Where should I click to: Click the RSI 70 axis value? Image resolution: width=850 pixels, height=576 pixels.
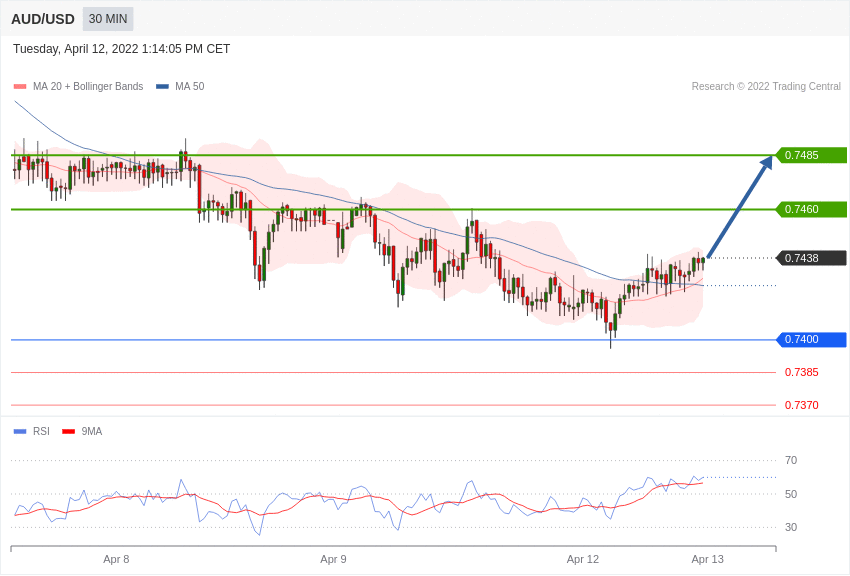point(791,460)
